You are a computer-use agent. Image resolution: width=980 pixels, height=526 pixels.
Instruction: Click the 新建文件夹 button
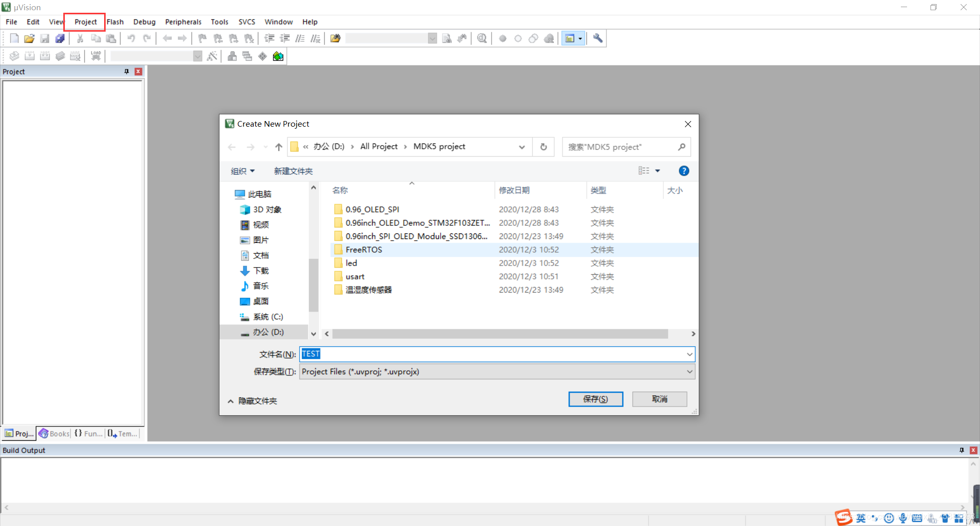293,171
